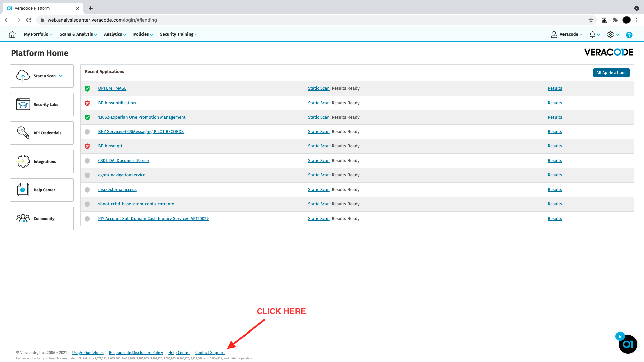Screen dimensions: 644x362
Task: Open the Chrome profile avatar
Action: (626, 20)
